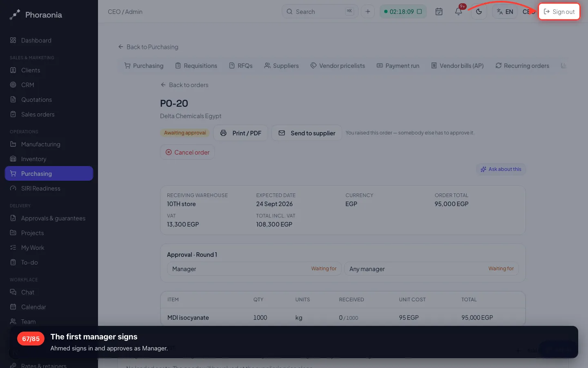Open My Work page
The height and width of the screenshot is (368, 588).
click(x=49, y=248)
